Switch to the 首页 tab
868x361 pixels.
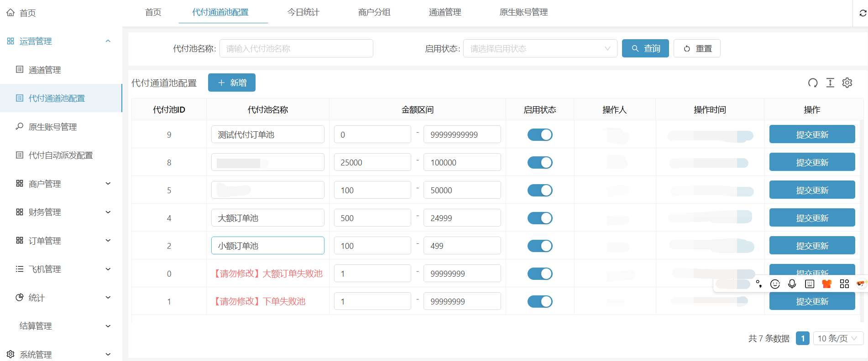(x=153, y=12)
